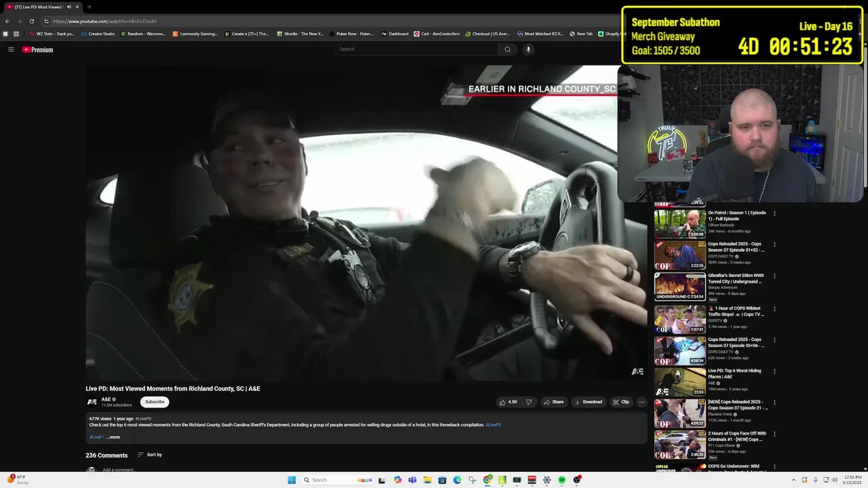Open Most Watched KICK bookmark
The height and width of the screenshot is (488, 868).
(x=540, y=34)
